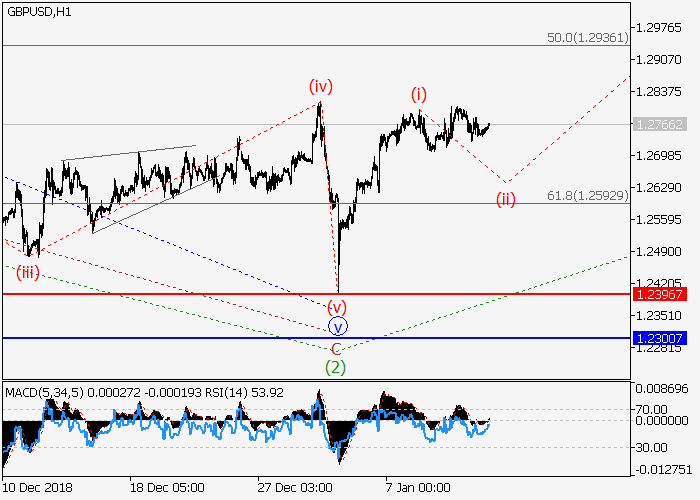Select the red (v) wave label
This screenshot has width=700, height=500.
coord(337,306)
